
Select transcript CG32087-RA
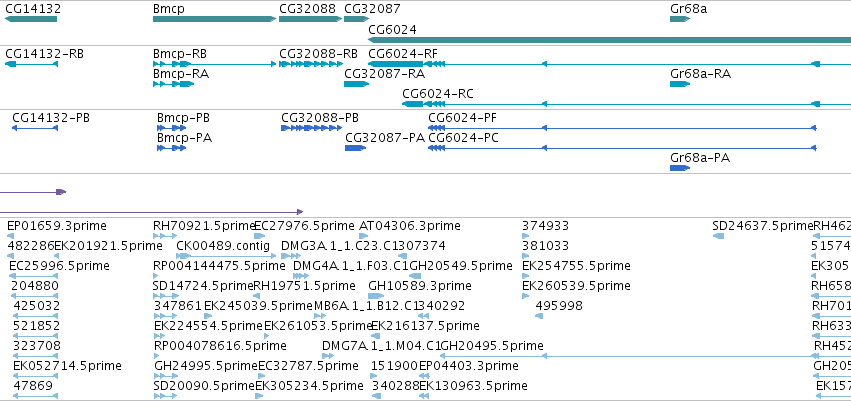tap(357, 84)
